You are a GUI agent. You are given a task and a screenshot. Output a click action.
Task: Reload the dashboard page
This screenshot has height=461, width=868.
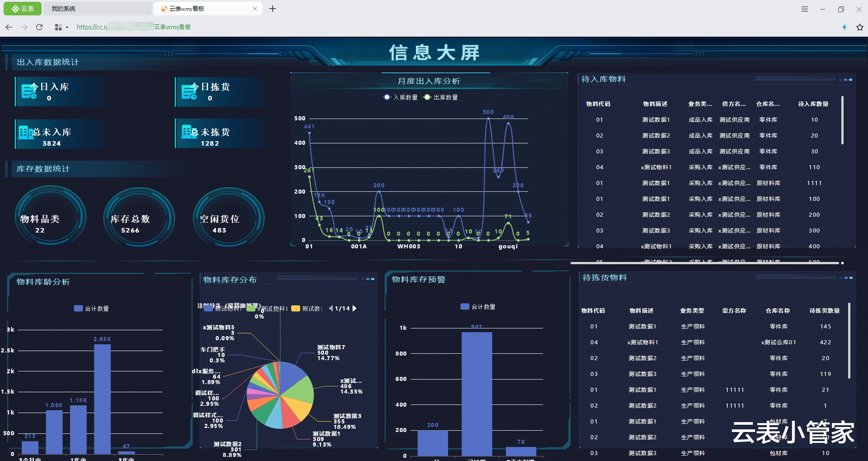[39, 27]
